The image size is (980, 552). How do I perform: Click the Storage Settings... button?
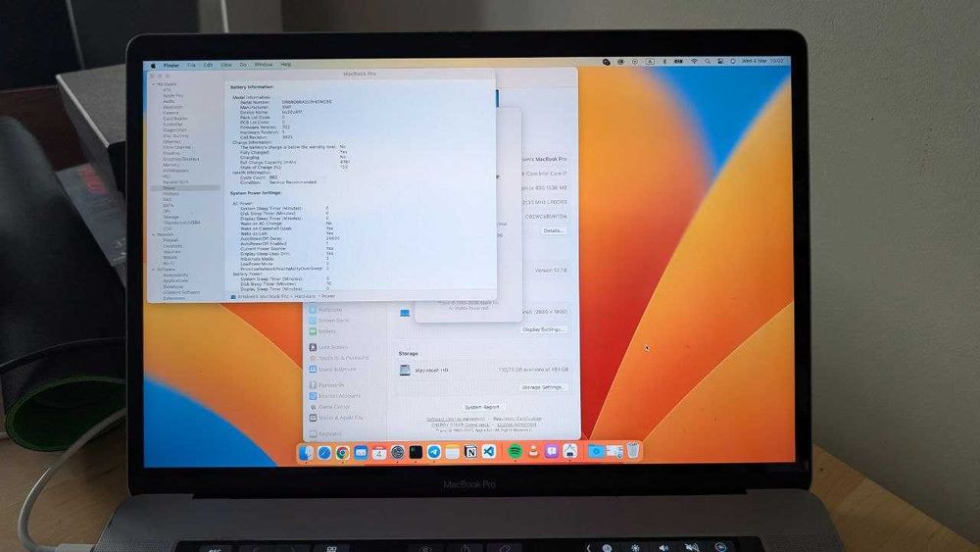pos(543,387)
